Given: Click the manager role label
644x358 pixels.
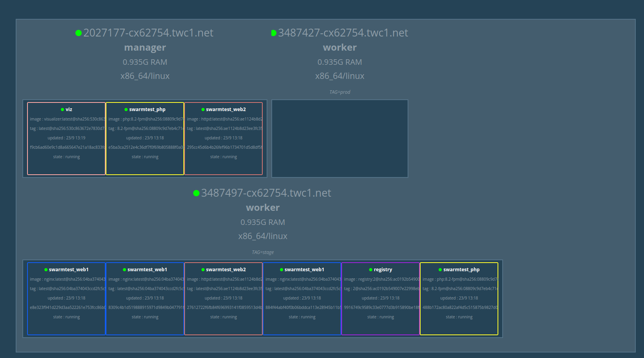Looking at the screenshot, I should click(145, 47).
